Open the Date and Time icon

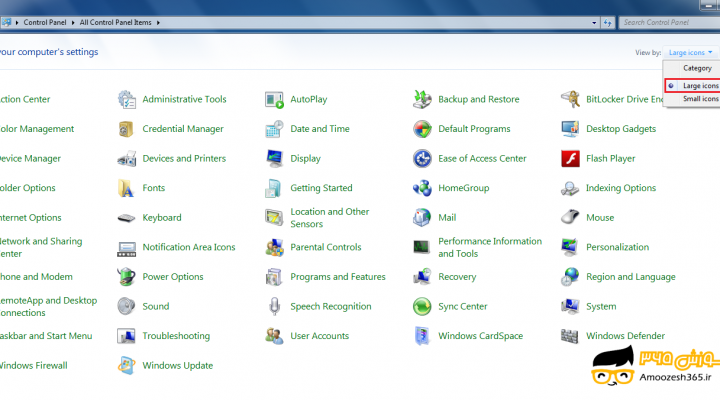(x=274, y=129)
